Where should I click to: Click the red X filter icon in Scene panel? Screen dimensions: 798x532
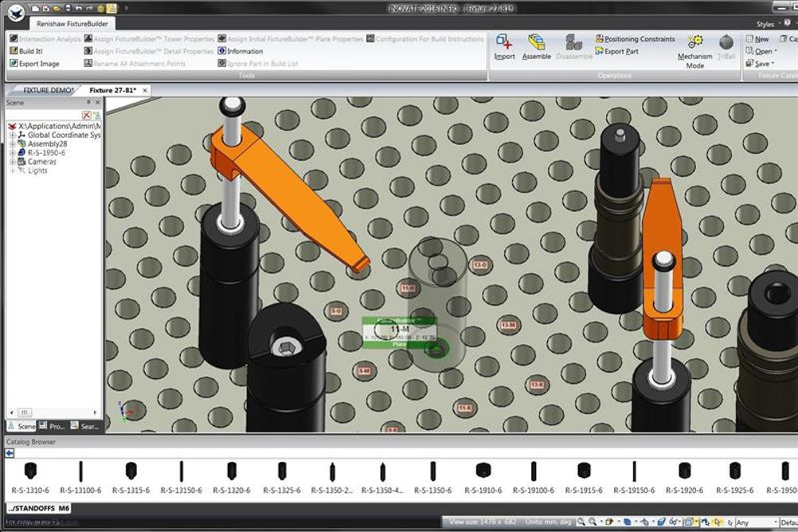(x=87, y=115)
